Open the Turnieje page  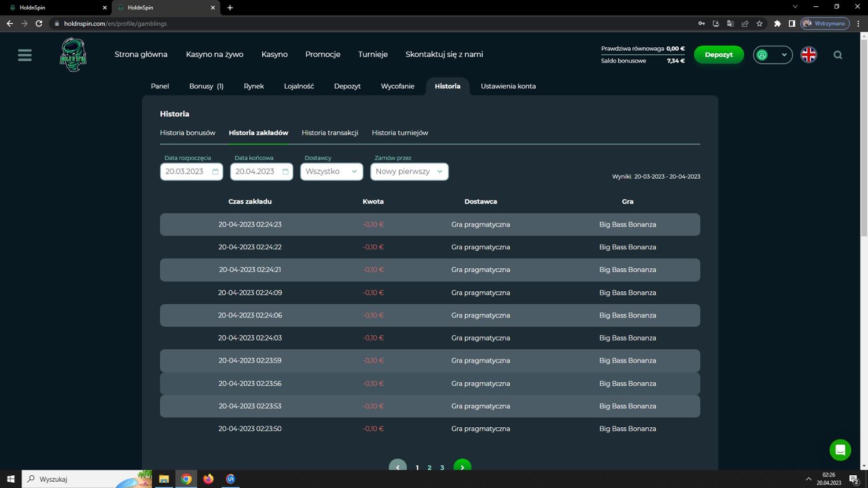pos(373,54)
